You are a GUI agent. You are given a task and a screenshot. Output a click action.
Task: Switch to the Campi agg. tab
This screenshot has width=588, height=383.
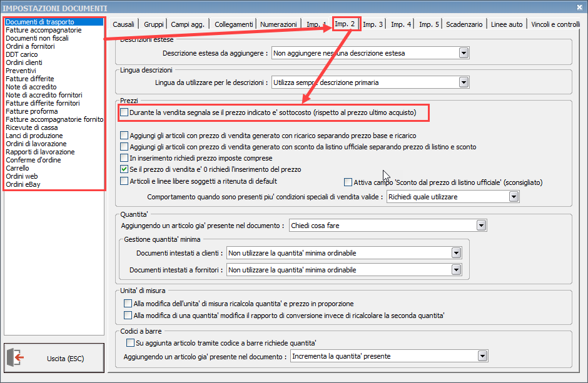click(188, 24)
